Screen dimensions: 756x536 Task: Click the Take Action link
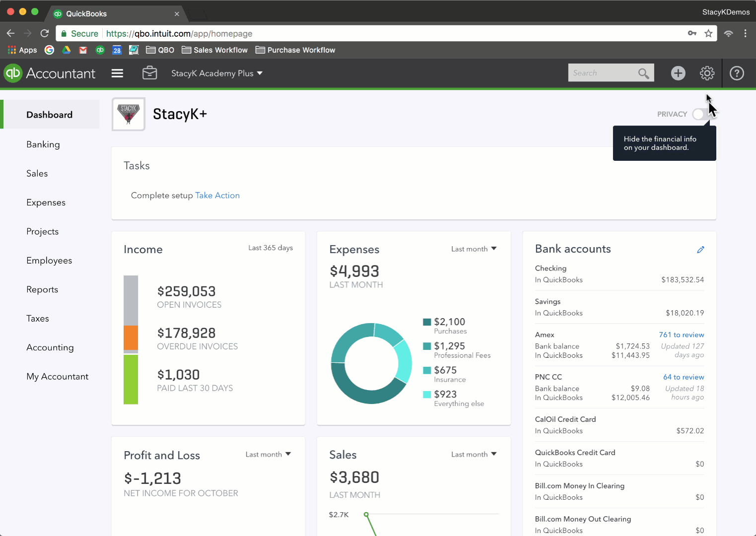coord(217,196)
